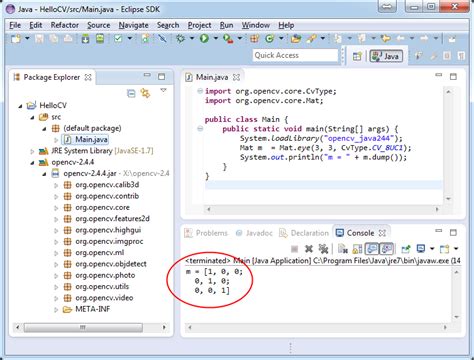Click the Last Edit Location arrow icon
The height and width of the screenshot is (360, 474).
(386, 39)
